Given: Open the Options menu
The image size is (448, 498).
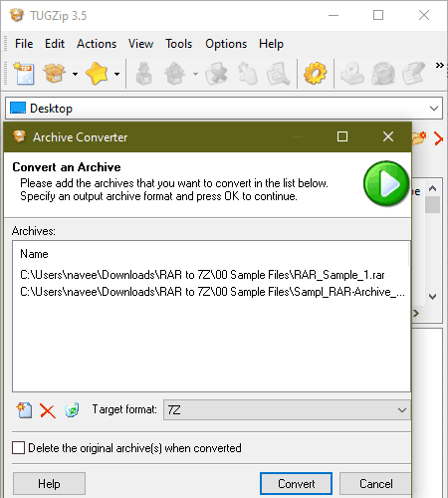Looking at the screenshot, I should click(x=226, y=44).
